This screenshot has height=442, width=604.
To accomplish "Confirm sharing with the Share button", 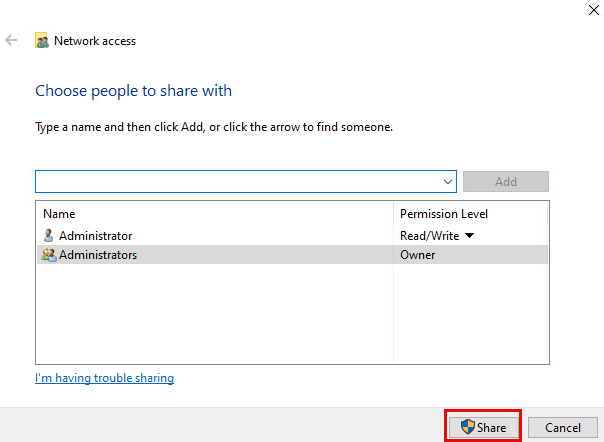I will coord(483,427).
